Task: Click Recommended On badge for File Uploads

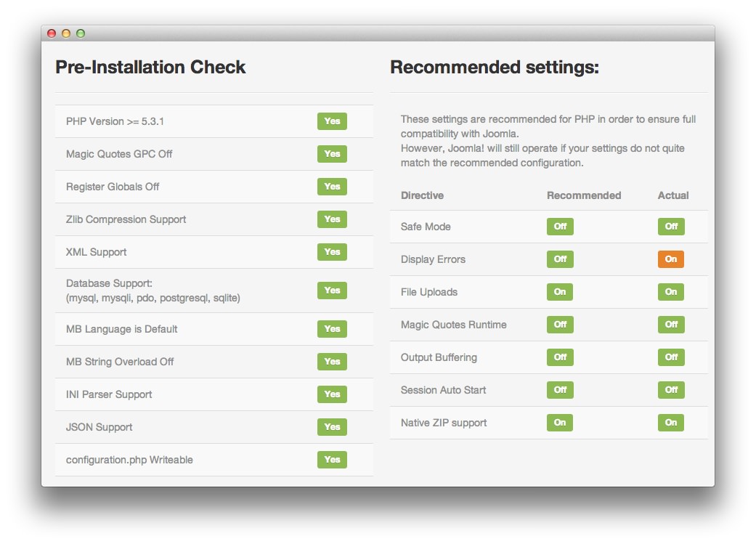Action: pos(560,292)
